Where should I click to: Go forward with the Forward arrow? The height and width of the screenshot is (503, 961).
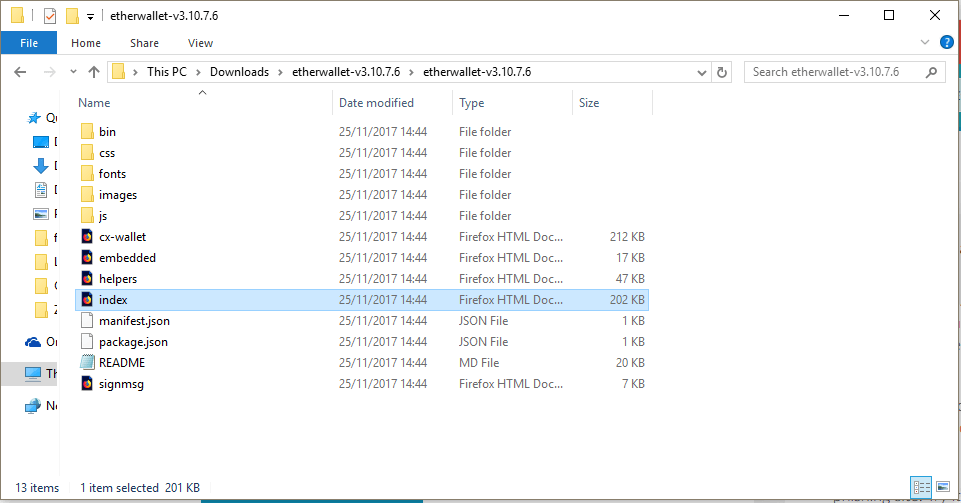pyautogui.click(x=49, y=72)
